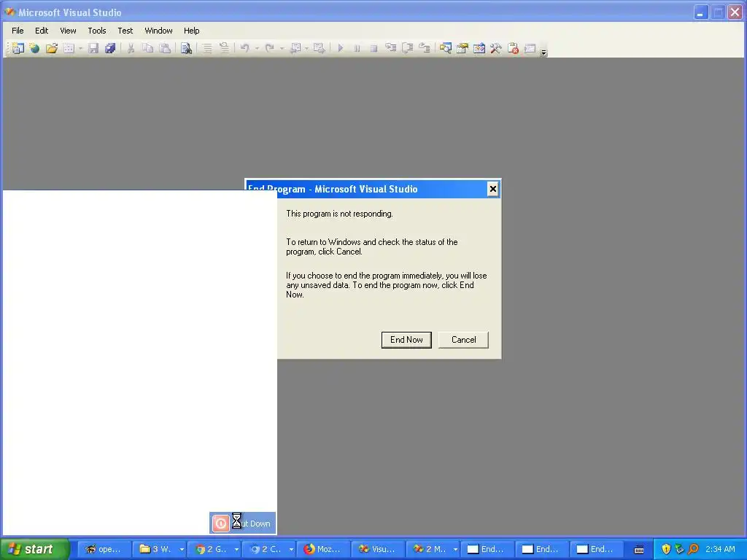Image resolution: width=747 pixels, height=560 pixels.
Task: Click the Add New Item toolbar icon
Action: point(69,48)
